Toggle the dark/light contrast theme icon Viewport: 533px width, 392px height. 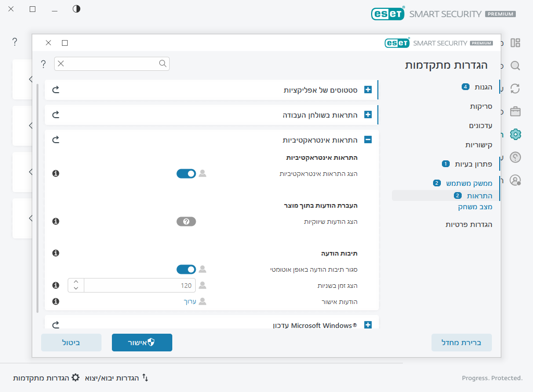point(77,9)
